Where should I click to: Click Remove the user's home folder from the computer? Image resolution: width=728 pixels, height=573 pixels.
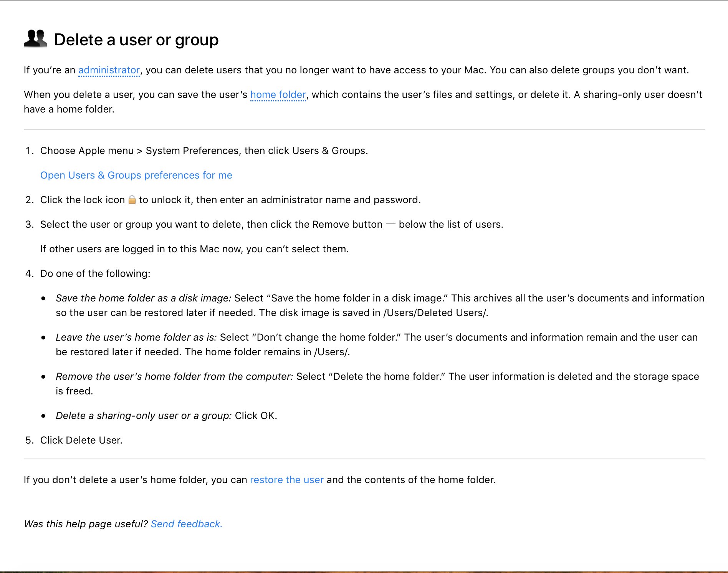tap(174, 377)
